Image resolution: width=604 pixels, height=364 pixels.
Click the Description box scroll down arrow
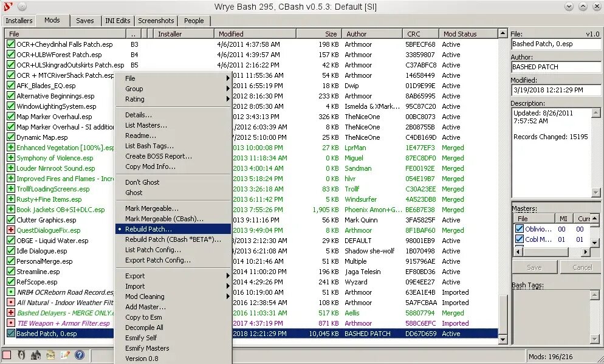pyautogui.click(x=596, y=193)
